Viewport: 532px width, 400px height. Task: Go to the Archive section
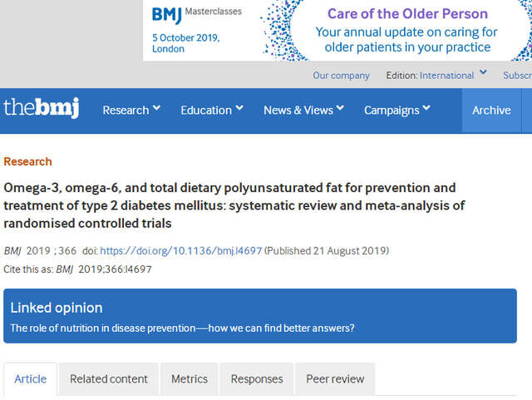coord(491,110)
